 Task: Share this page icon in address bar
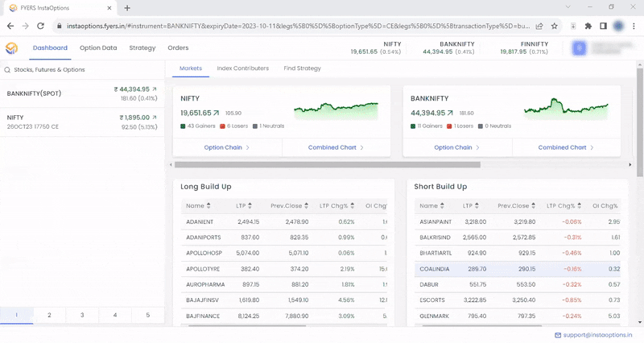[539, 26]
